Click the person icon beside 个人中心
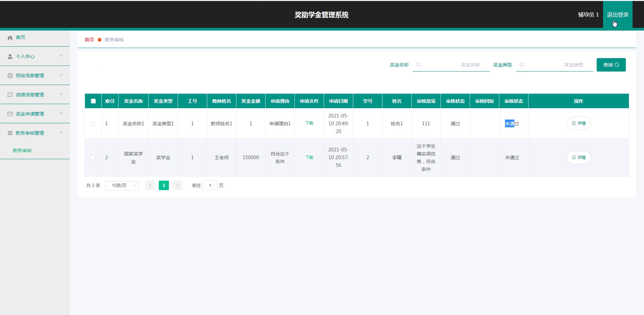Image resolution: width=644 pixels, height=315 pixels. (x=10, y=56)
